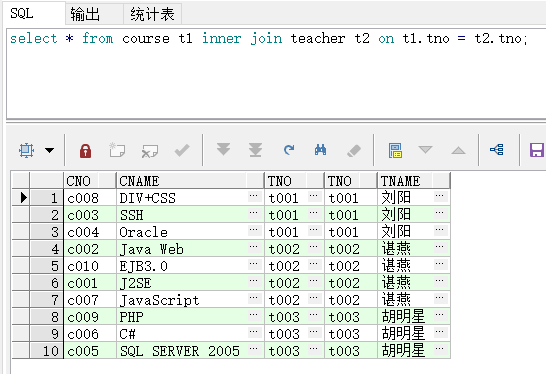Click the fetch next page arrow icon
The height and width of the screenshot is (374, 546).
pos(223,150)
